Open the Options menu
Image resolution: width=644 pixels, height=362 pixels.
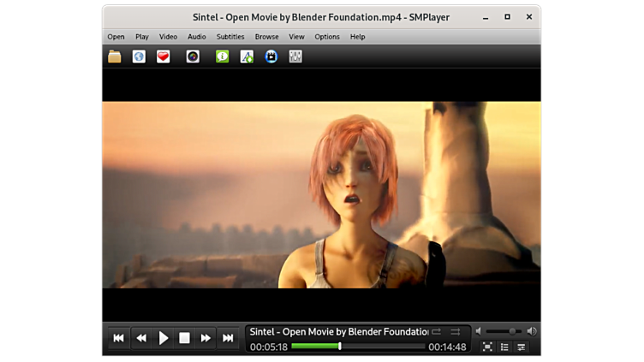(327, 37)
